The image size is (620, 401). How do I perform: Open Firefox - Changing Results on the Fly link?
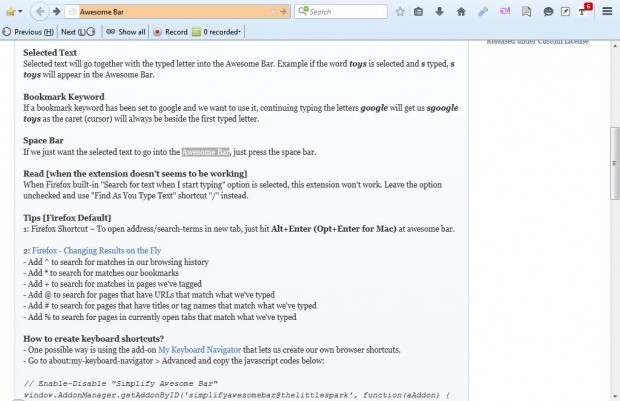point(96,251)
